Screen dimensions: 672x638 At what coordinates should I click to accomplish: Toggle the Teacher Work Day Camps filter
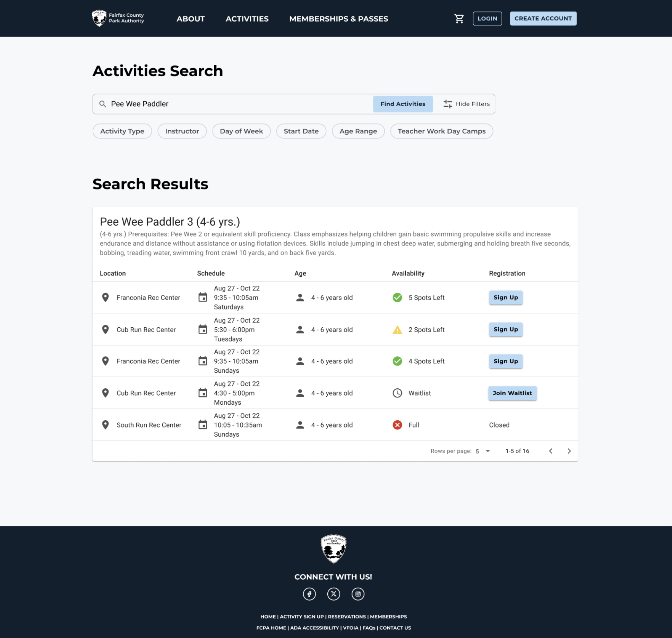441,131
